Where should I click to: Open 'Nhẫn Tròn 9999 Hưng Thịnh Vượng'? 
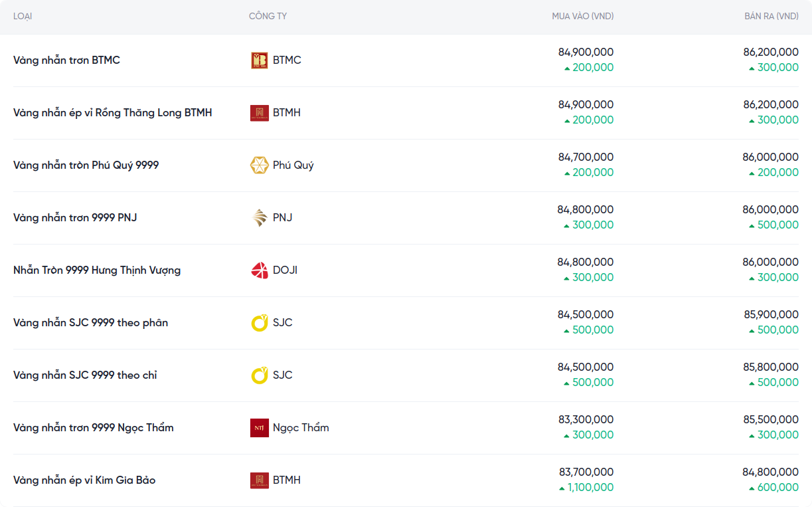pos(97,270)
